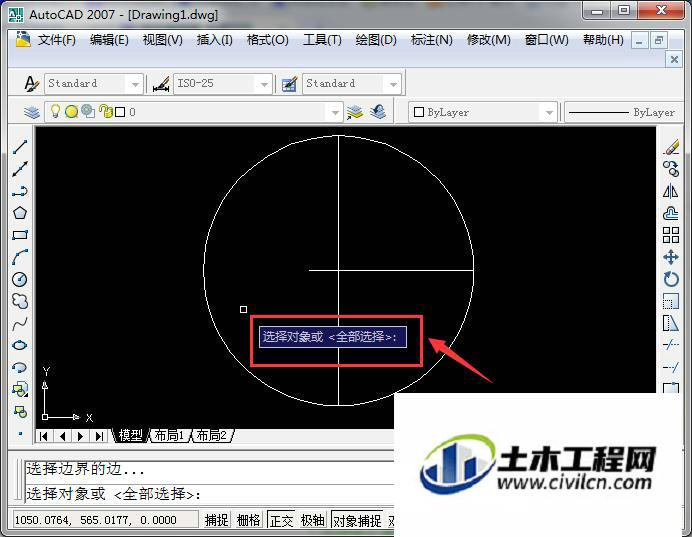Toggle layer 0 lock icon
The width and height of the screenshot is (692, 537).
pos(106,111)
